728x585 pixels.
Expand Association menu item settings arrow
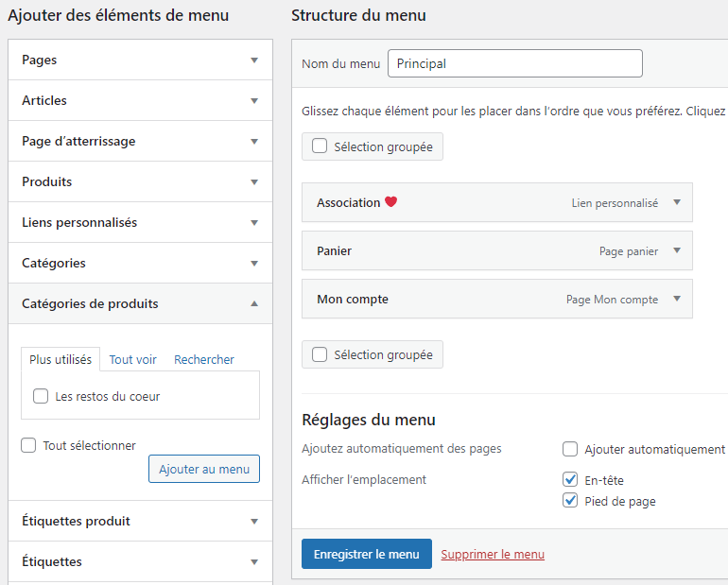pos(677,202)
